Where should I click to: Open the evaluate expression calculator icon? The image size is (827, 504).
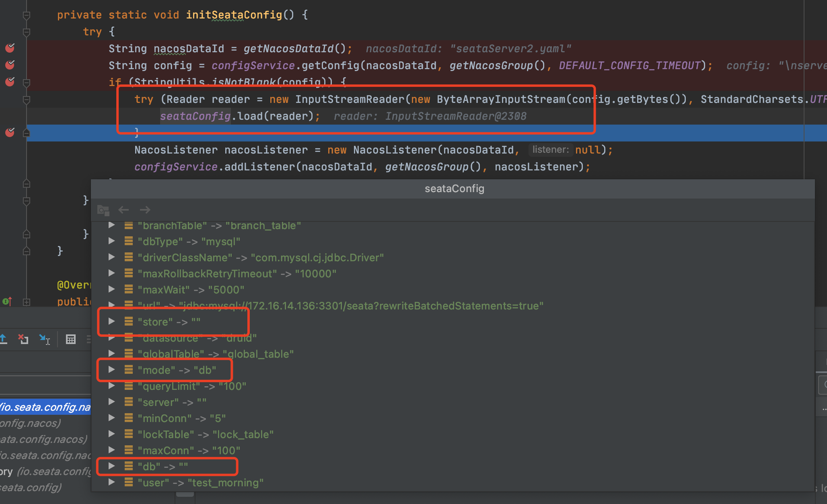coord(71,339)
